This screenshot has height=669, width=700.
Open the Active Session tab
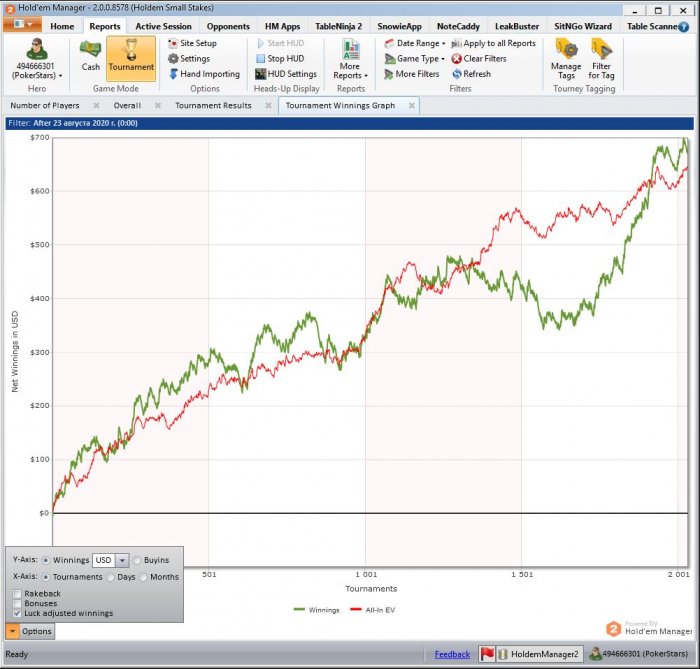pyautogui.click(x=163, y=26)
